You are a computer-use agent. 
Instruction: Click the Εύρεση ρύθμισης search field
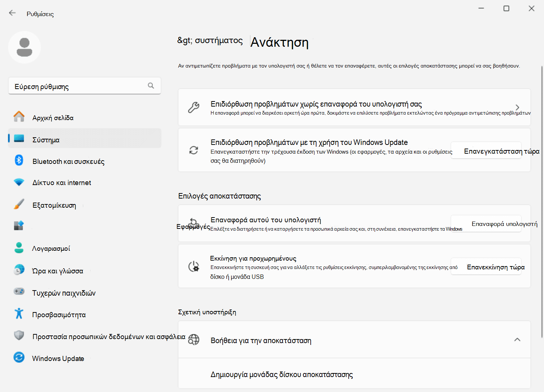pos(78,87)
